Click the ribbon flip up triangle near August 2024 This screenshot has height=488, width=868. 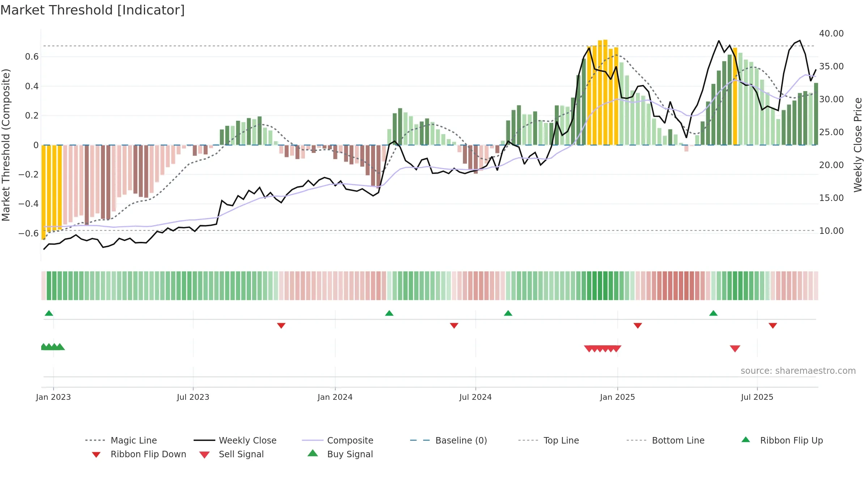508,313
